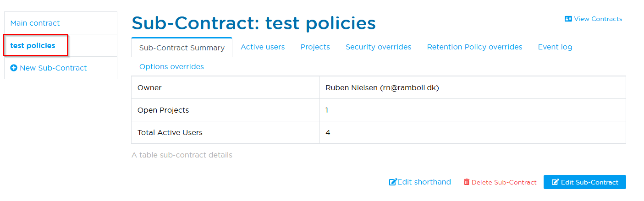Click the Open Projects row label

(163, 110)
